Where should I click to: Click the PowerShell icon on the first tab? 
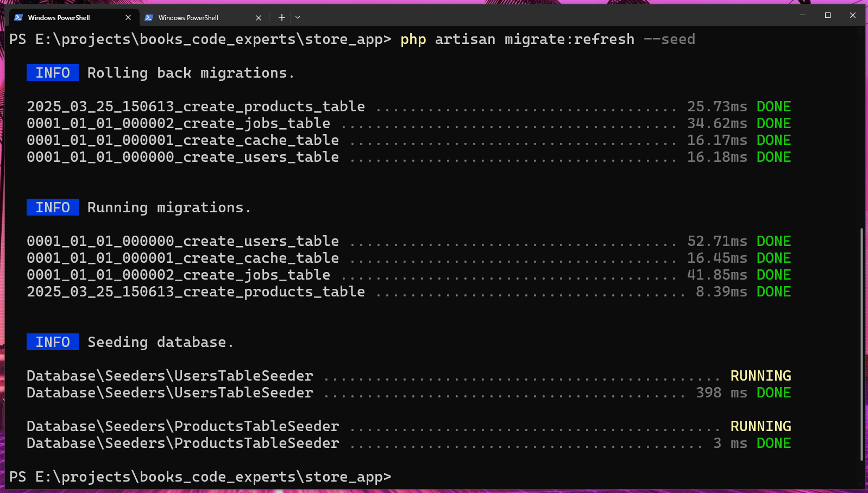[18, 17]
